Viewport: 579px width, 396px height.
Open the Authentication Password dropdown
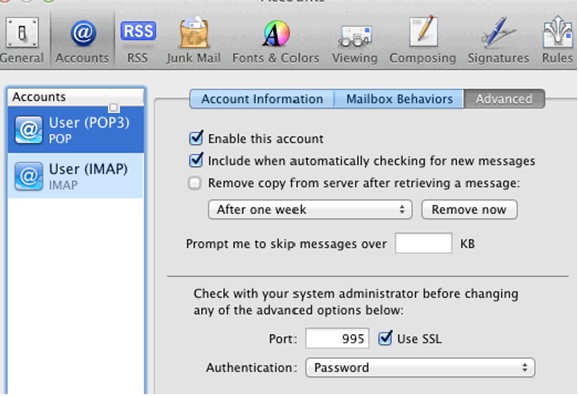[x=420, y=368]
